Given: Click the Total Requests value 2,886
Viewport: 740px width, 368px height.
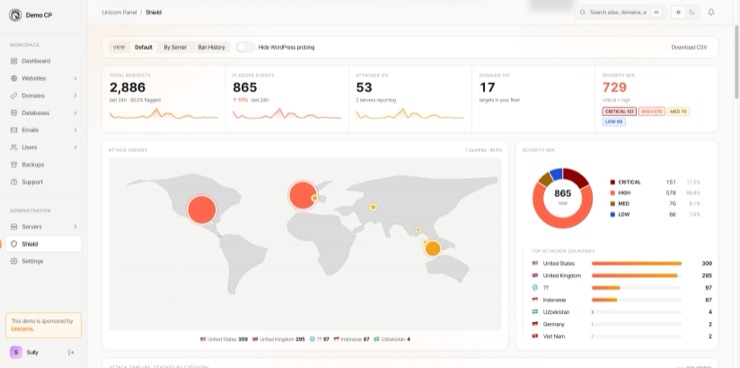Looking at the screenshot, I should pyautogui.click(x=127, y=87).
